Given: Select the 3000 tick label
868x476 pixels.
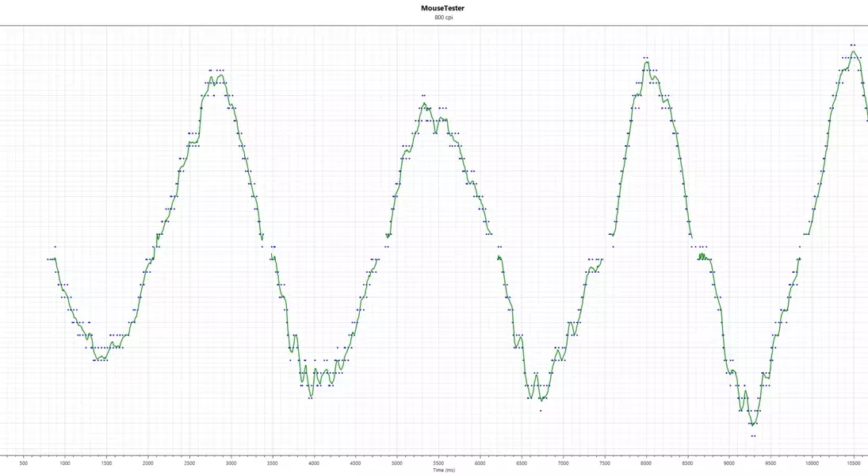Looking at the screenshot, I should click(x=231, y=463).
